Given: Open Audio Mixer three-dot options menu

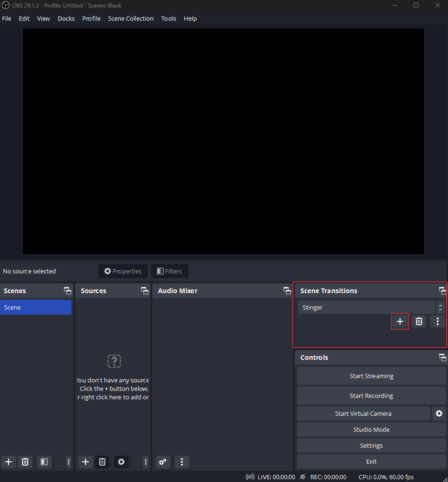Looking at the screenshot, I should [182, 462].
